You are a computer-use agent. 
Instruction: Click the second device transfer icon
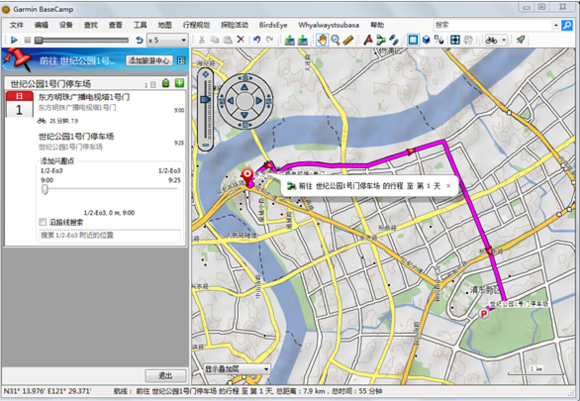coord(303,40)
